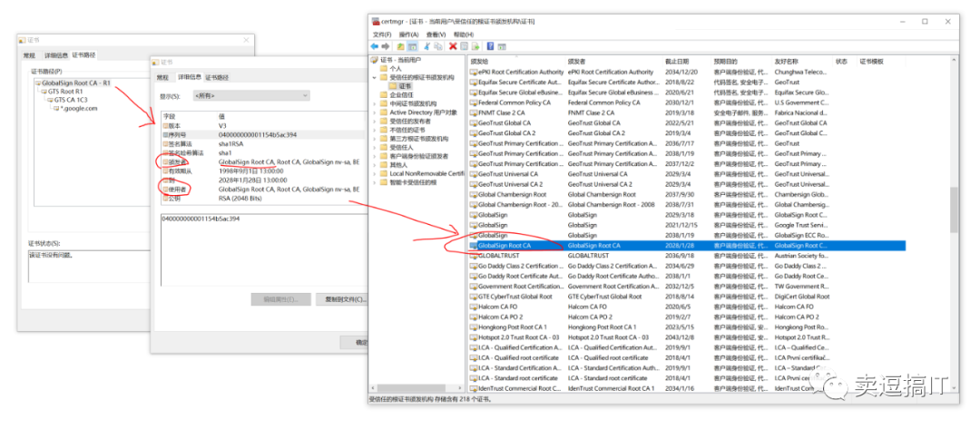Click the certmgr window title icon
The height and width of the screenshot is (429, 980).
[x=376, y=21]
